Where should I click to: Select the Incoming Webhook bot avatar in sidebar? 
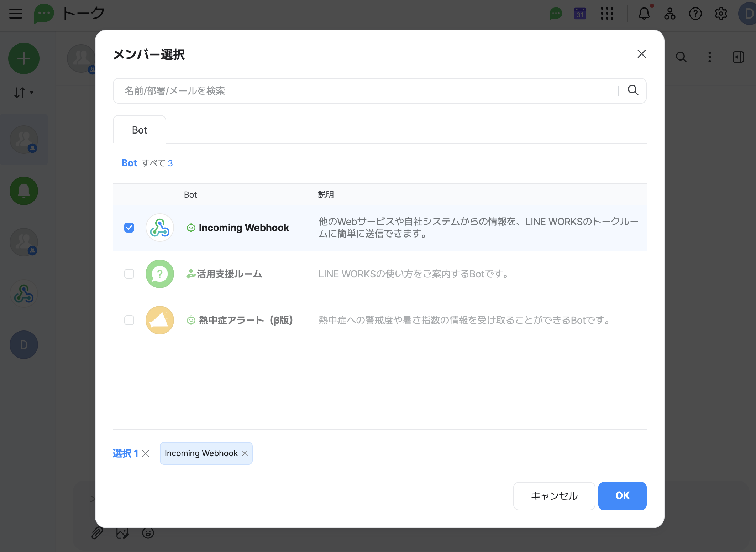[x=23, y=293]
